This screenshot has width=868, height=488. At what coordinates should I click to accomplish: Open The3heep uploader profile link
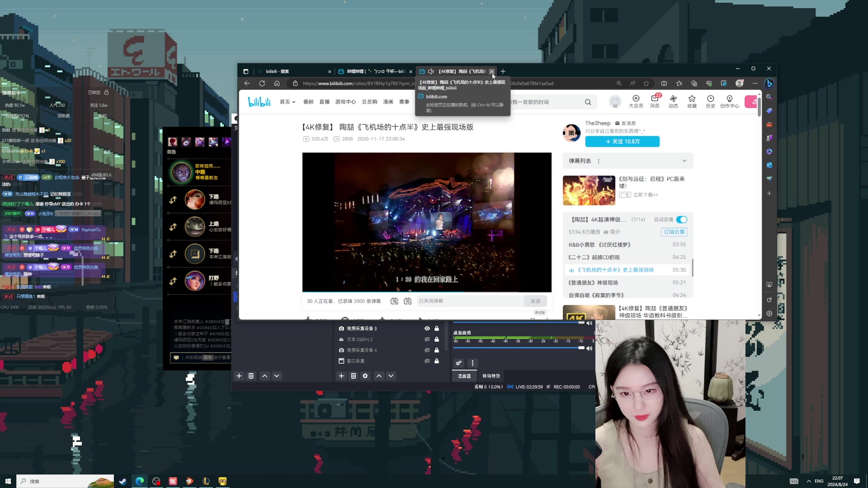[x=598, y=123]
